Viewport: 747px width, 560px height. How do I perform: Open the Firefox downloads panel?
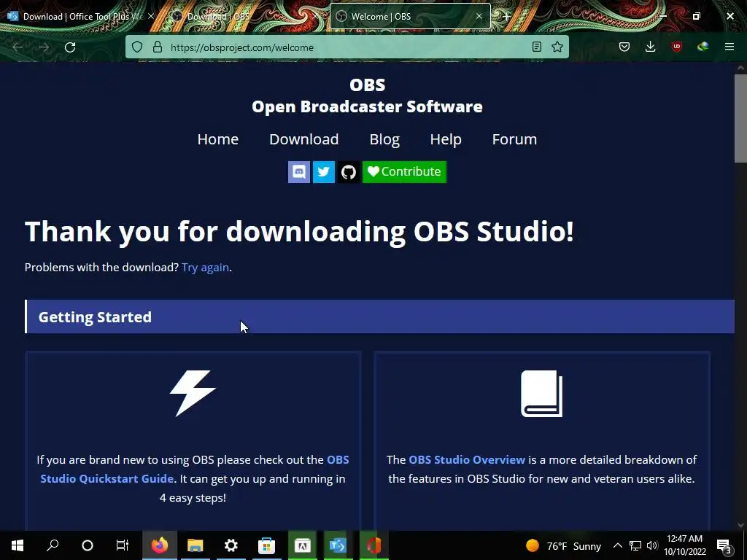(x=650, y=47)
